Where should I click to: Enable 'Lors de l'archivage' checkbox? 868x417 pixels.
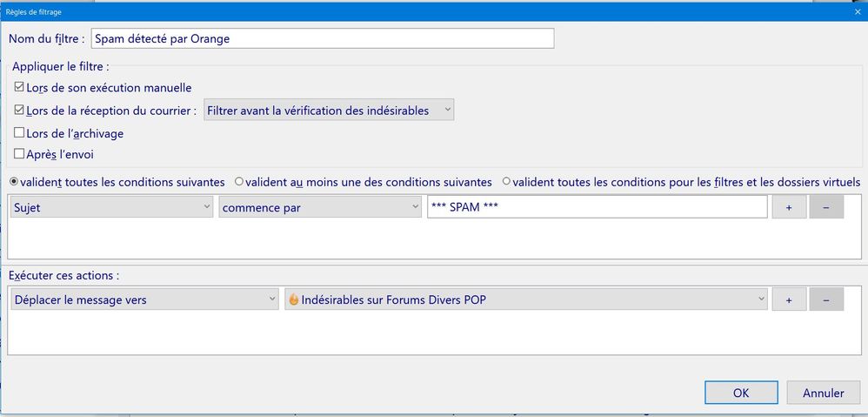tap(19, 133)
